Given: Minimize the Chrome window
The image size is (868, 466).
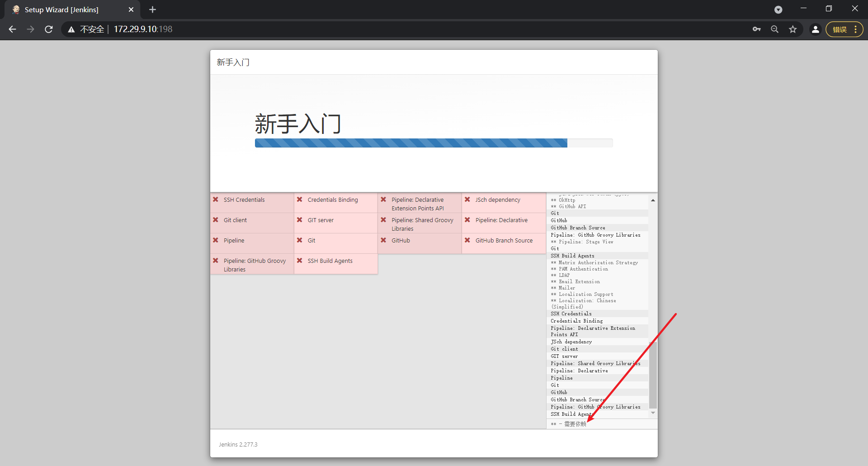Looking at the screenshot, I should 803,9.
